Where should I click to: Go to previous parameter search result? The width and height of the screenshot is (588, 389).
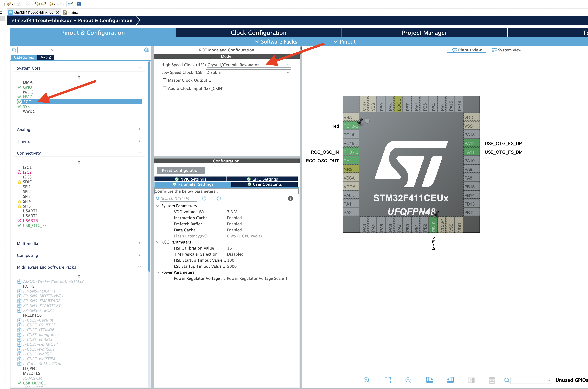204,198
